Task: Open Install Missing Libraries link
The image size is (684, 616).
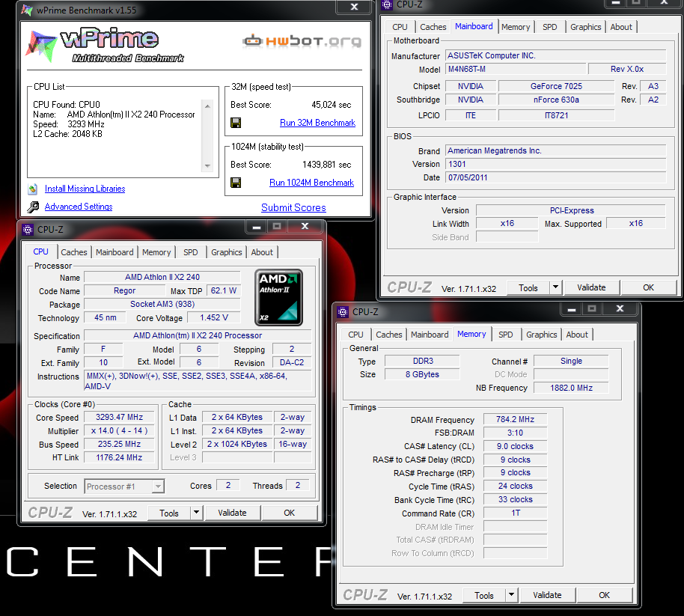Action: (85, 189)
